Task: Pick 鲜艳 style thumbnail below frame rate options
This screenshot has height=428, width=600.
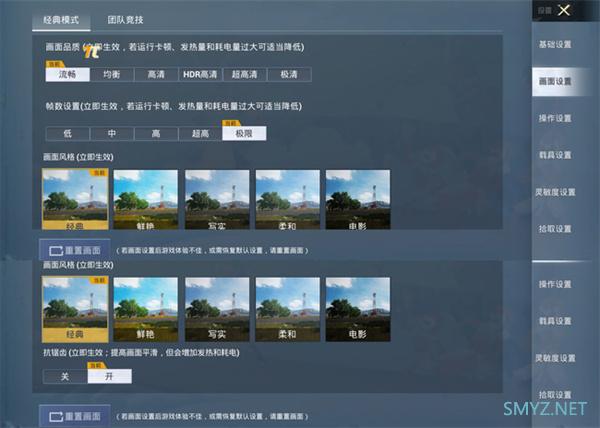Action: pyautogui.click(x=146, y=199)
